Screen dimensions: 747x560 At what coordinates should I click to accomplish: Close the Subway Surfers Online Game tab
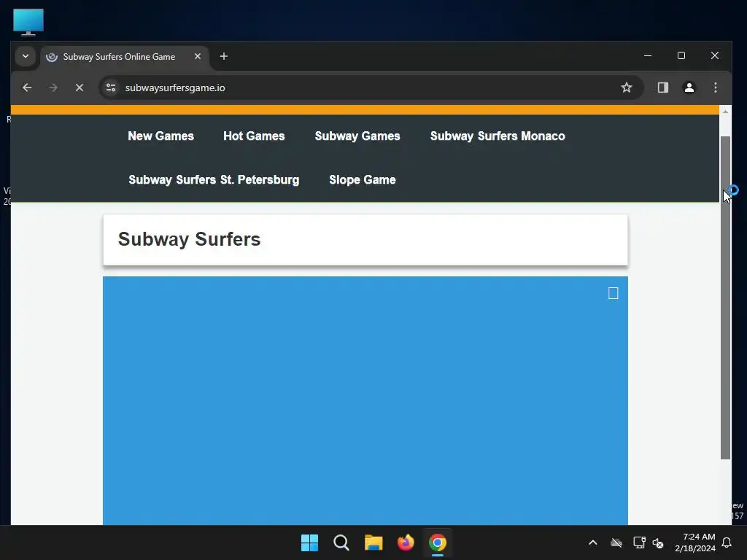[198, 56]
